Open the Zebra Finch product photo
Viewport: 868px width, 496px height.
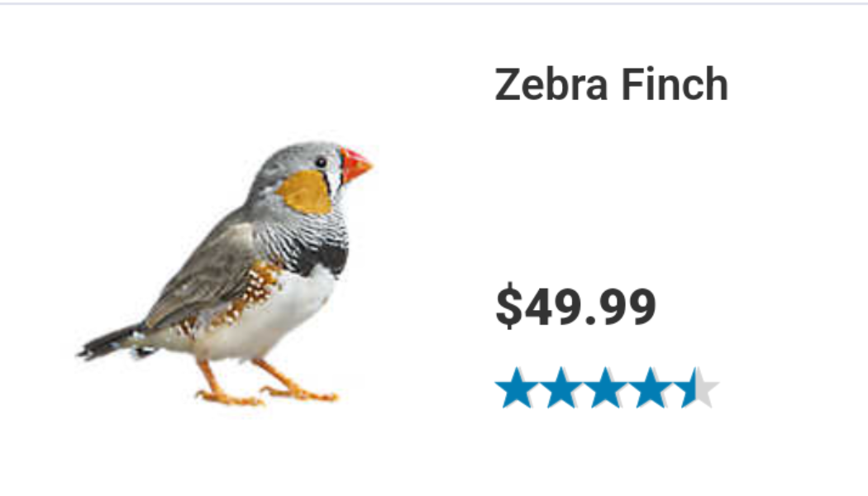click(224, 274)
